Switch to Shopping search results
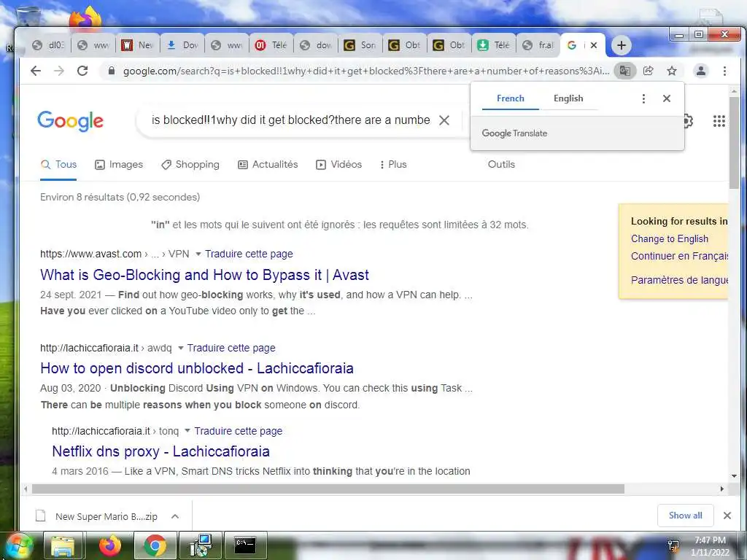 [190, 165]
